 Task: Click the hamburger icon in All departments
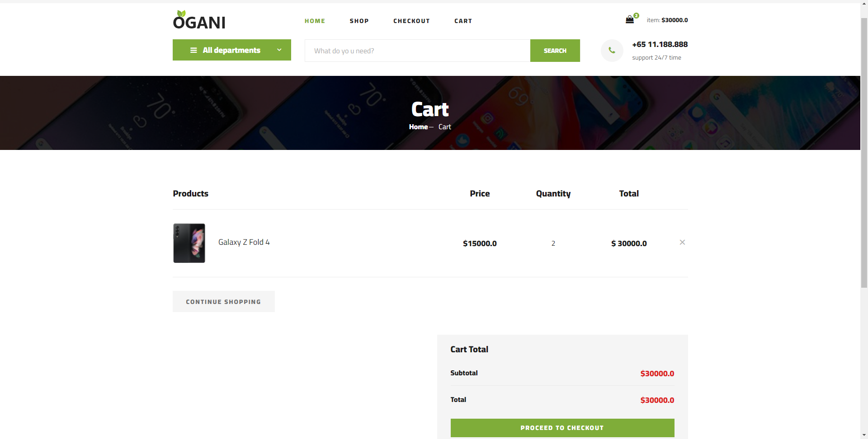tap(194, 50)
